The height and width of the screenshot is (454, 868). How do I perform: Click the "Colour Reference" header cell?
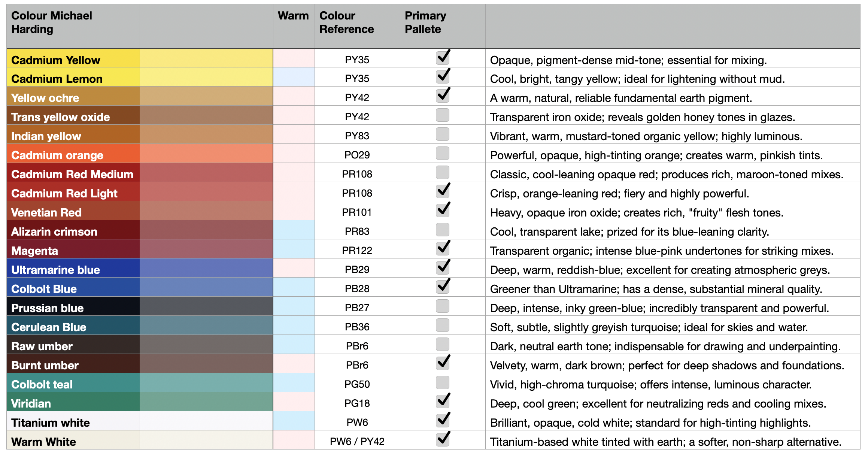[357, 26]
